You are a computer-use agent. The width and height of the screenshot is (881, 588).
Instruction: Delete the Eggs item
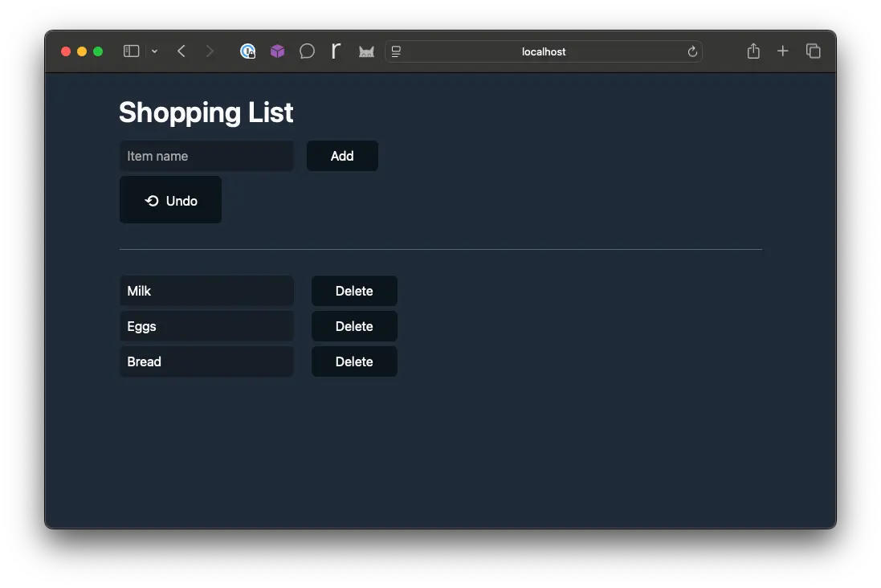coord(353,326)
